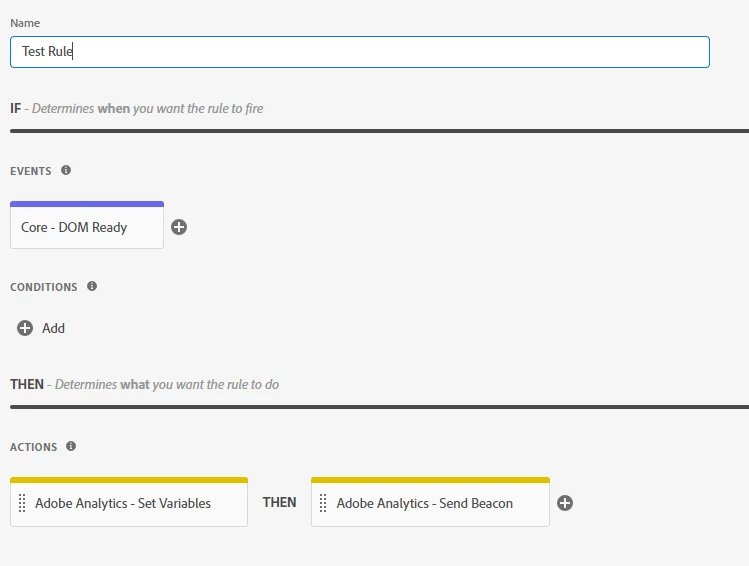The width and height of the screenshot is (749, 566).
Task: Click the plus icon to add a condition
Action: coord(25,328)
